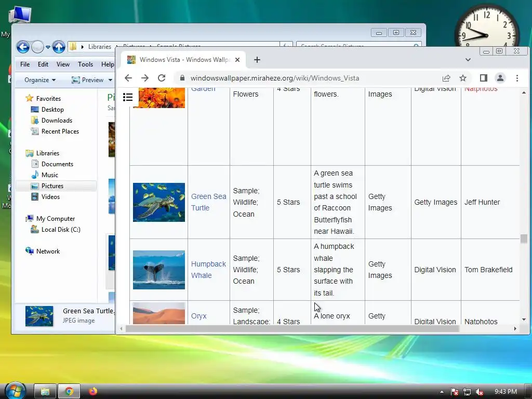
Task: Open the Windows Start orb
Action: (x=15, y=391)
